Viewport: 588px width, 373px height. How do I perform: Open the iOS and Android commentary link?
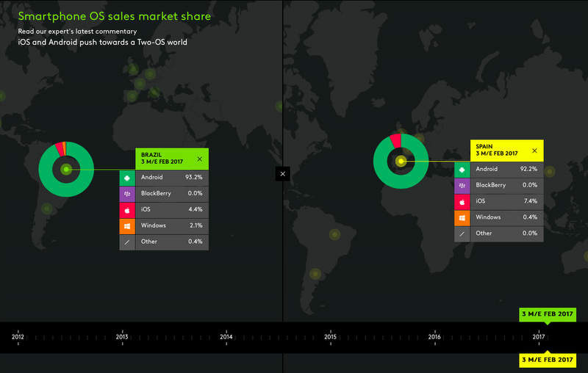pos(102,43)
